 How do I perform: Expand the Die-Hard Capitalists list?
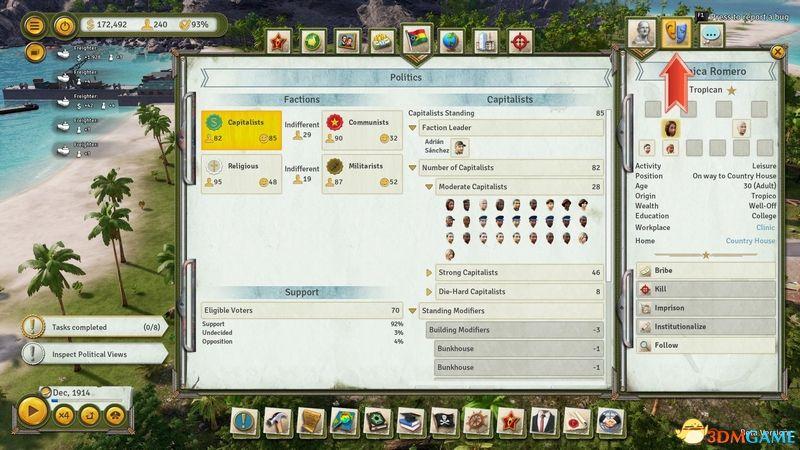(429, 292)
